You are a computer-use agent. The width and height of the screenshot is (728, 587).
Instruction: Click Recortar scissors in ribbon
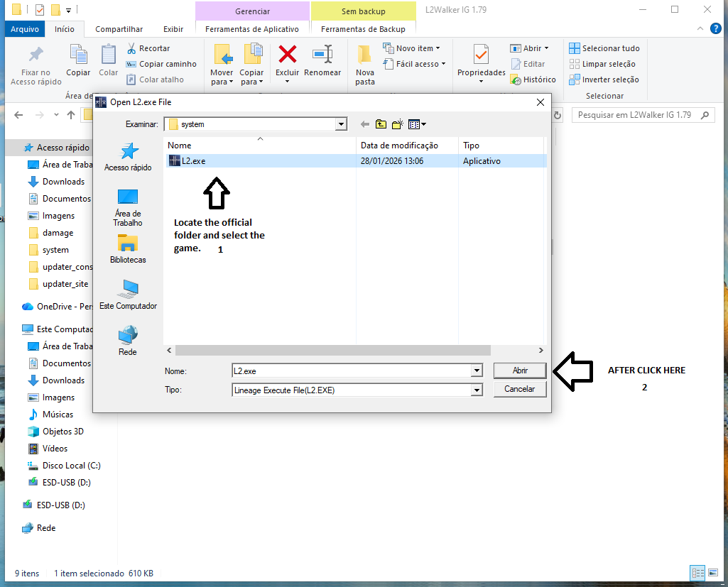click(132, 48)
